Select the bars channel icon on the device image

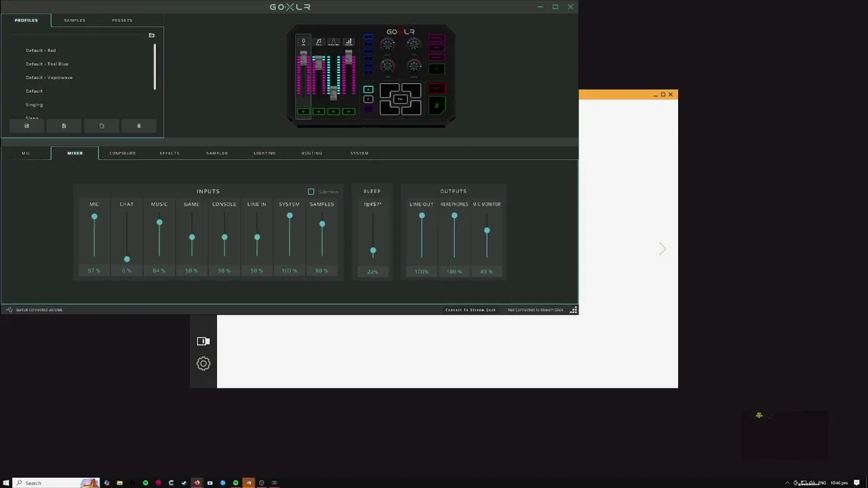[x=349, y=41]
